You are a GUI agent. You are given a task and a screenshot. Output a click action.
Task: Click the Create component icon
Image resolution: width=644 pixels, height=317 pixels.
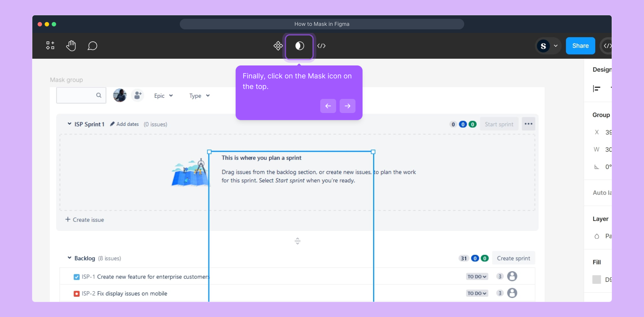pos(278,46)
